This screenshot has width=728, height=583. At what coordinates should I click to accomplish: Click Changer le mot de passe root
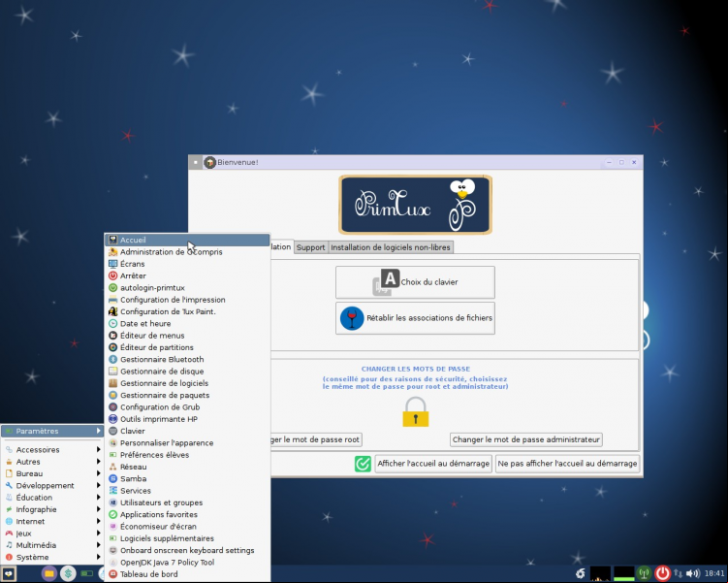[x=316, y=439]
